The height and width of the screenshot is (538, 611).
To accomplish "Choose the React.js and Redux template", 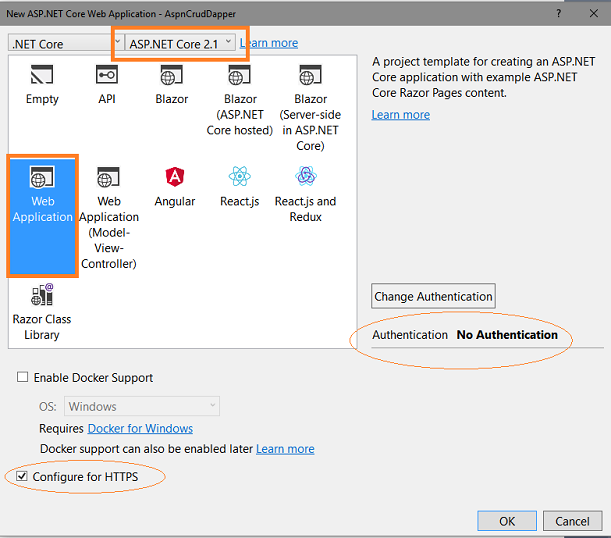I will (306, 194).
